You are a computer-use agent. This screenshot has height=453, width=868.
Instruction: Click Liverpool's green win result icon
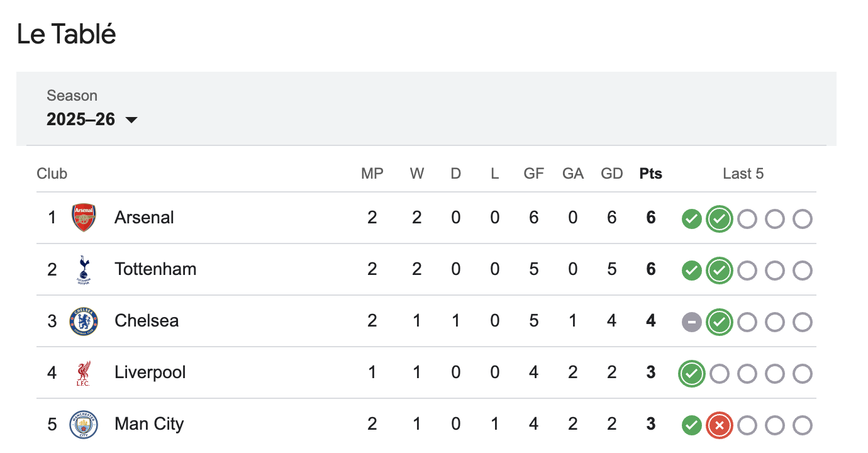pos(691,374)
